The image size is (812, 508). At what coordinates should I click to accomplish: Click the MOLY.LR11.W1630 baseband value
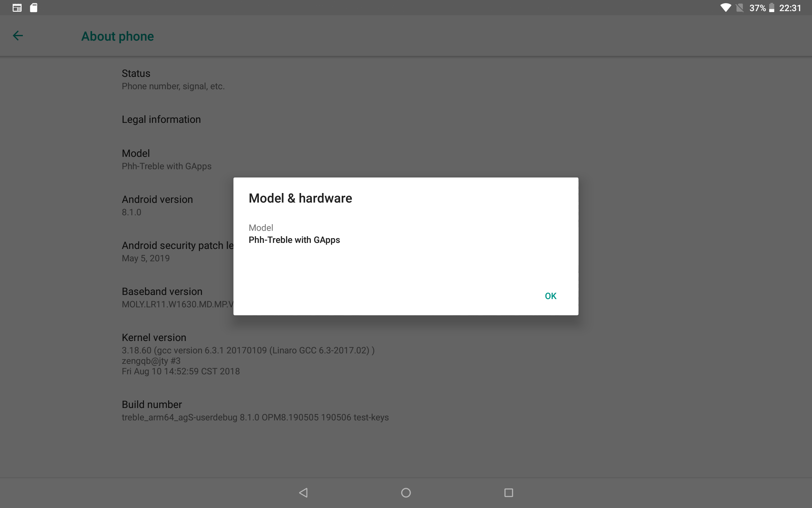tap(178, 304)
